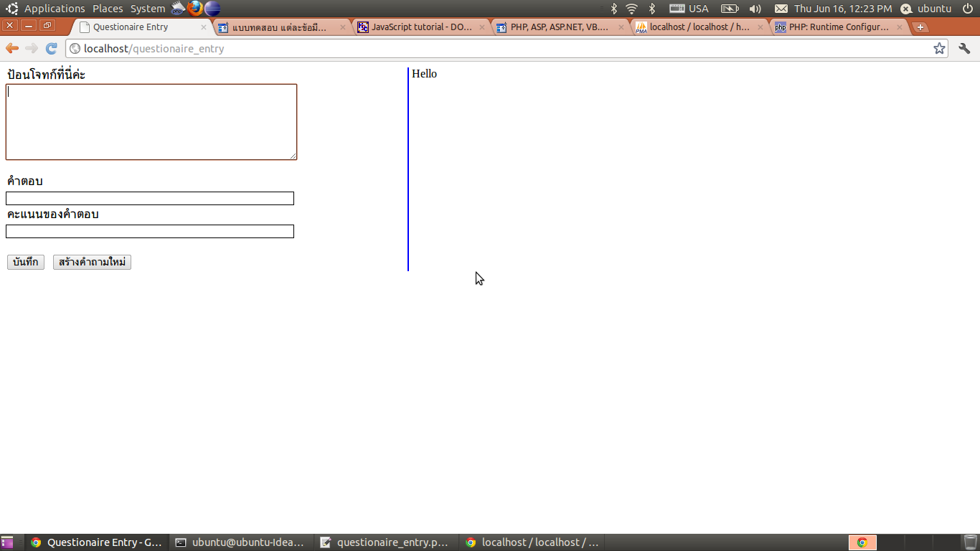This screenshot has height=551, width=980.
Task: Open the keyboard layout USA indicator
Action: [x=689, y=9]
